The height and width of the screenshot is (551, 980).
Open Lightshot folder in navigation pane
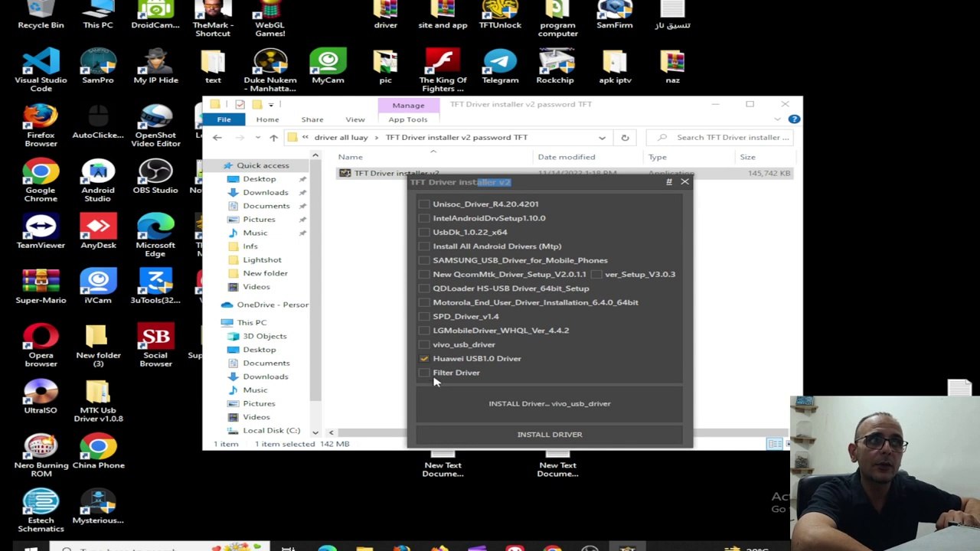tap(262, 260)
